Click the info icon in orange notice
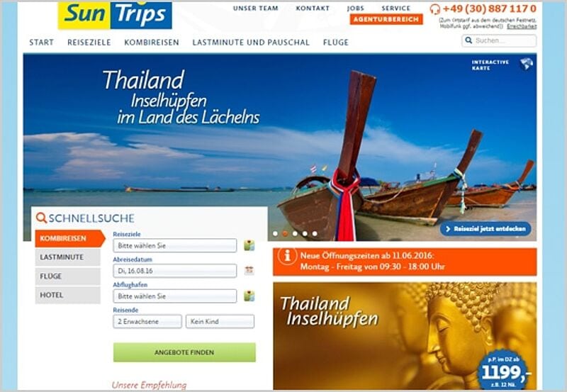The height and width of the screenshot is (392, 567). click(288, 256)
